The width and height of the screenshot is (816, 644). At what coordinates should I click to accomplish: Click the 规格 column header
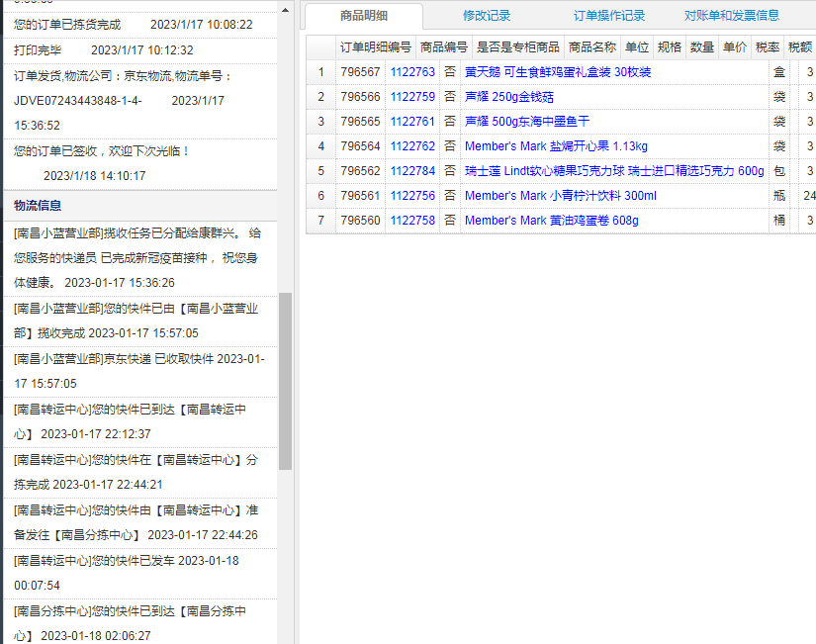click(670, 47)
